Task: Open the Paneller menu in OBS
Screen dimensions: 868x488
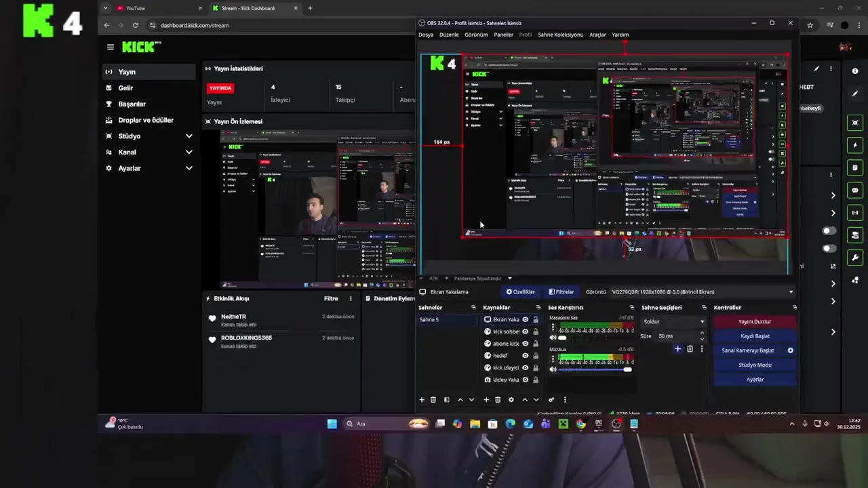Action: click(x=503, y=35)
